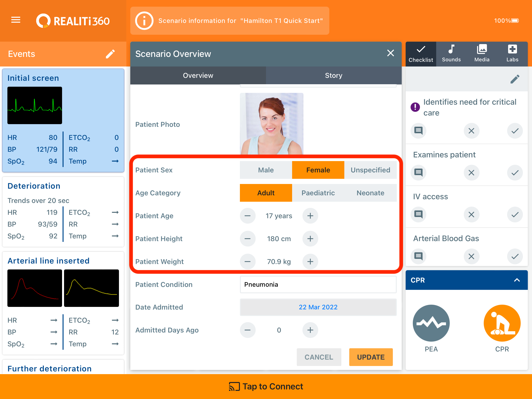532x399 pixels.
Task: Click the scenario information icon
Action: click(144, 21)
